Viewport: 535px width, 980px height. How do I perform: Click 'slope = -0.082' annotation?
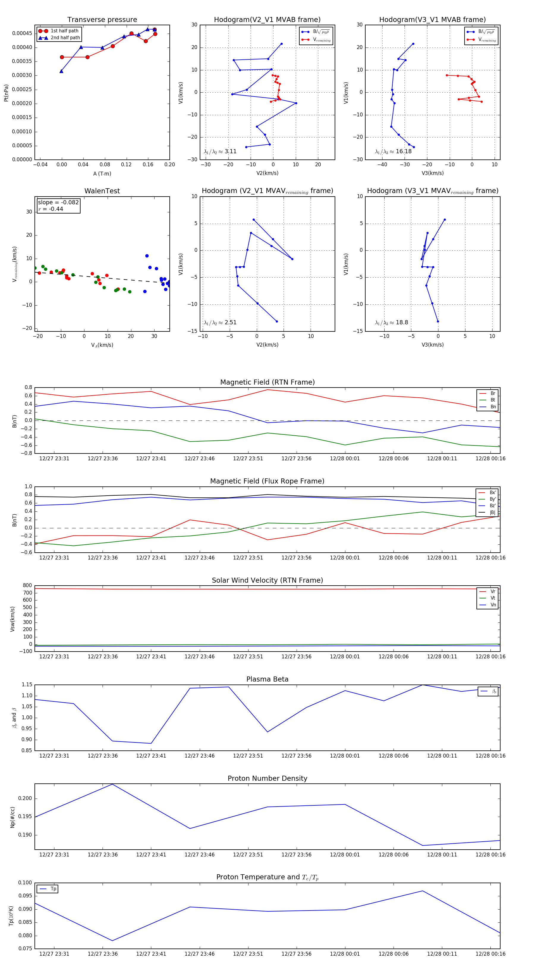tap(58, 203)
